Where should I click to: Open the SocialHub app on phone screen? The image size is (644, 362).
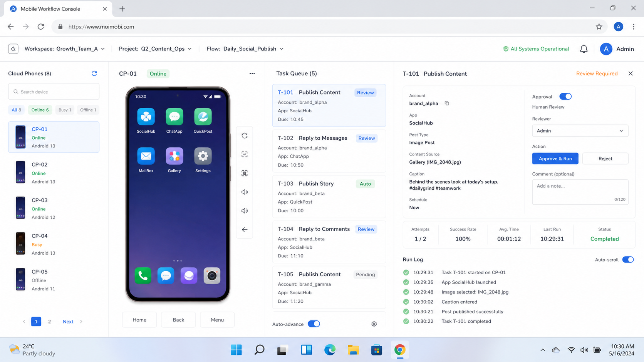(x=146, y=117)
